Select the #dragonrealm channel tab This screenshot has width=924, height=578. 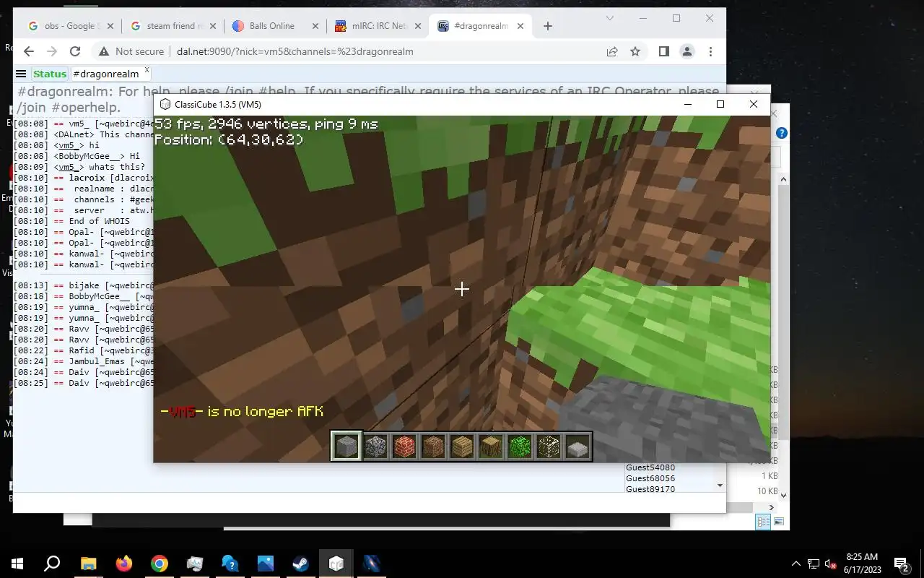[x=105, y=74]
